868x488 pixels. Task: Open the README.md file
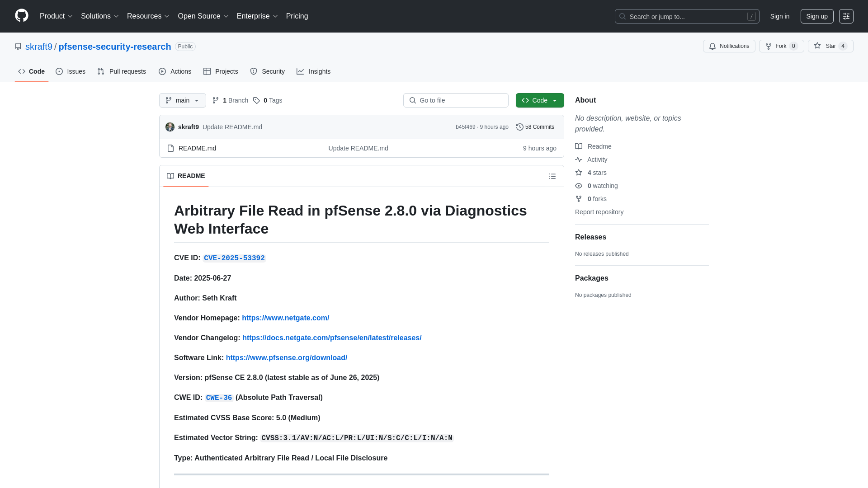tap(197, 148)
